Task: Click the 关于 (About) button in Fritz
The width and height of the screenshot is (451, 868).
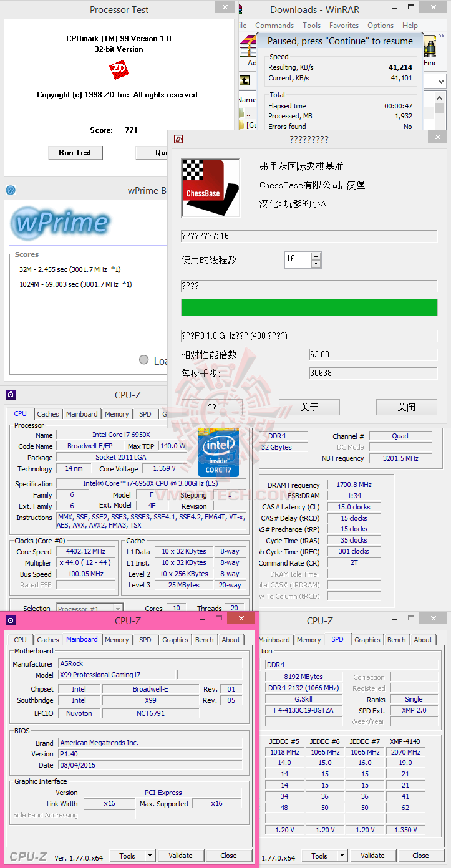Action: coord(309,407)
